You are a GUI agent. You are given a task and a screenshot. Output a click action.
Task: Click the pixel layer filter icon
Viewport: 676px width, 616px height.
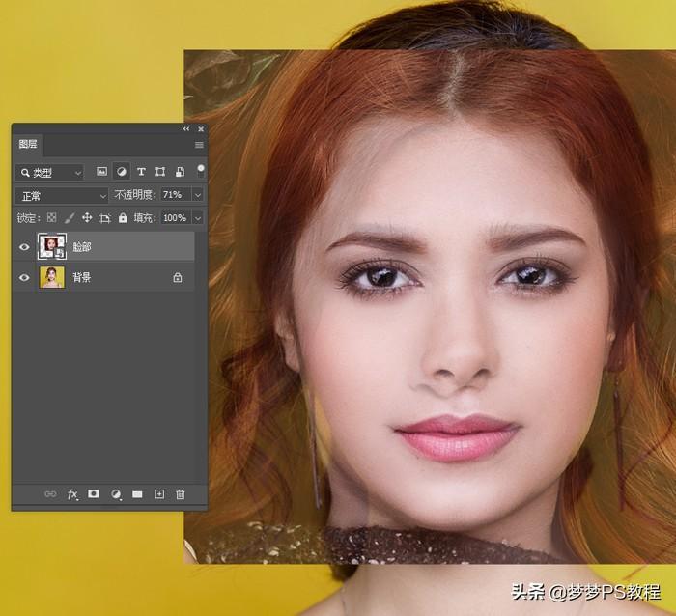point(101,172)
